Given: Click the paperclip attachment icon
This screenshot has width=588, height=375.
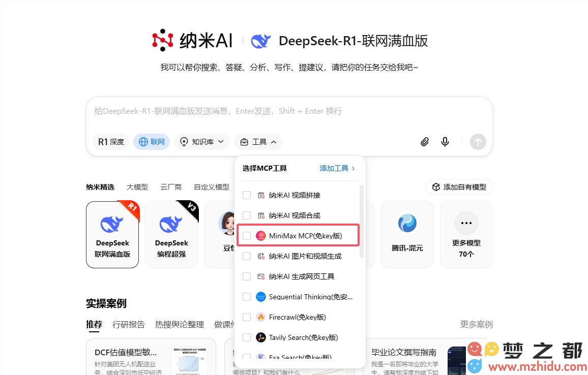Looking at the screenshot, I should coord(425,142).
